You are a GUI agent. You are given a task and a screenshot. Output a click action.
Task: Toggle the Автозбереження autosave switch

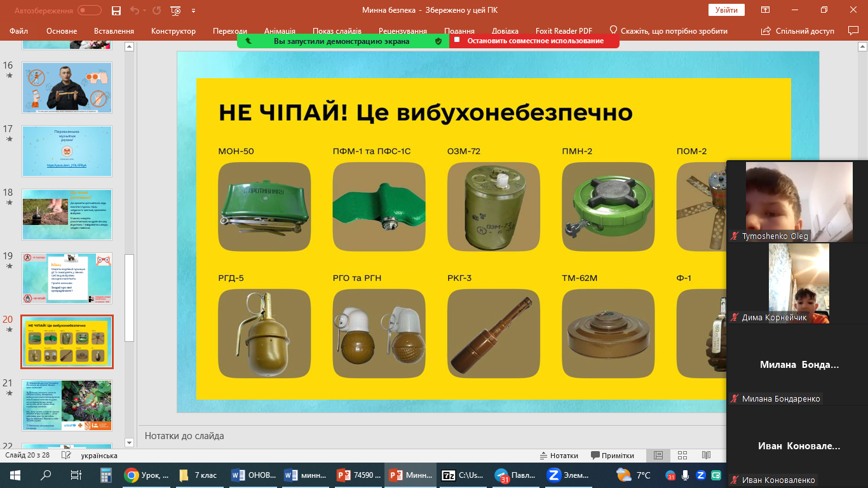click(90, 10)
